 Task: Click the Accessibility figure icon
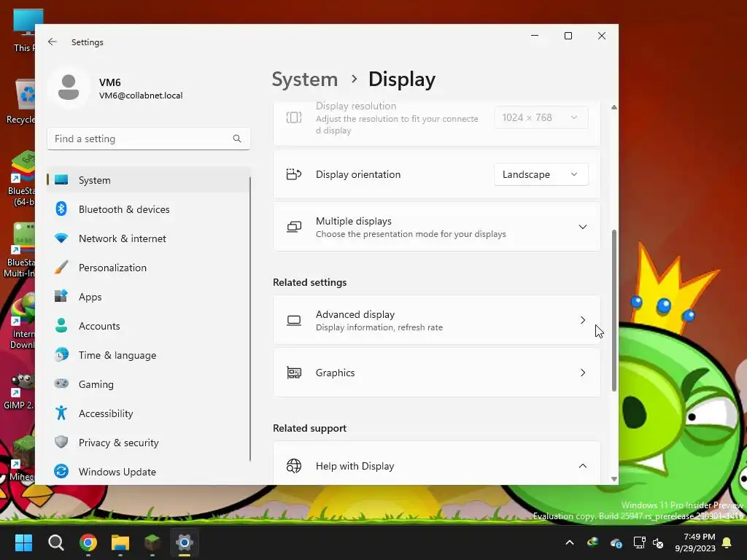pyautogui.click(x=61, y=413)
